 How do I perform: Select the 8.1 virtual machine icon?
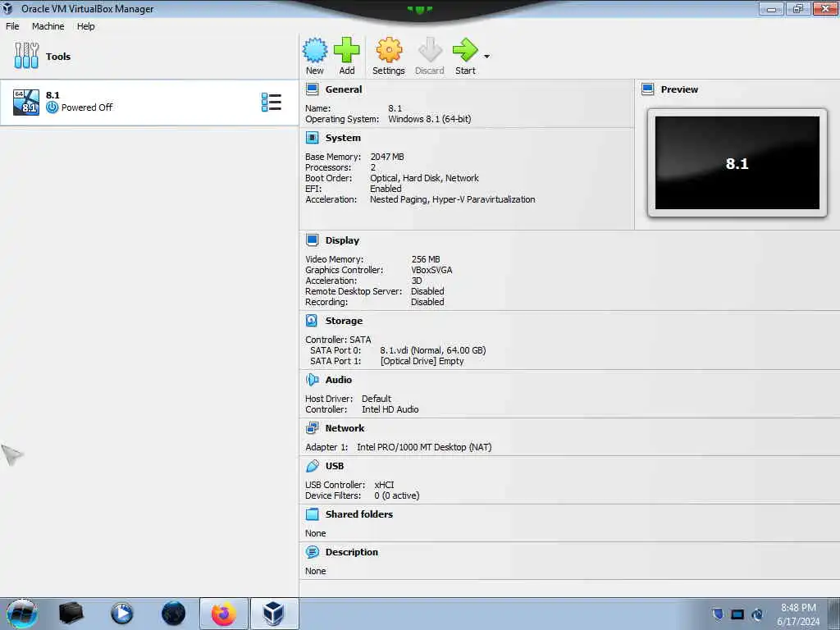(x=26, y=103)
